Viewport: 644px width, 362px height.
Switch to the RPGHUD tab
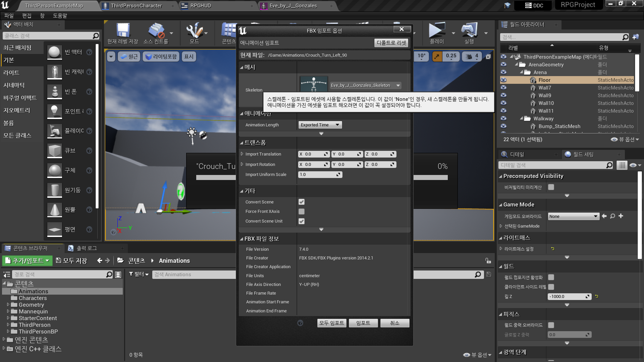(201, 6)
